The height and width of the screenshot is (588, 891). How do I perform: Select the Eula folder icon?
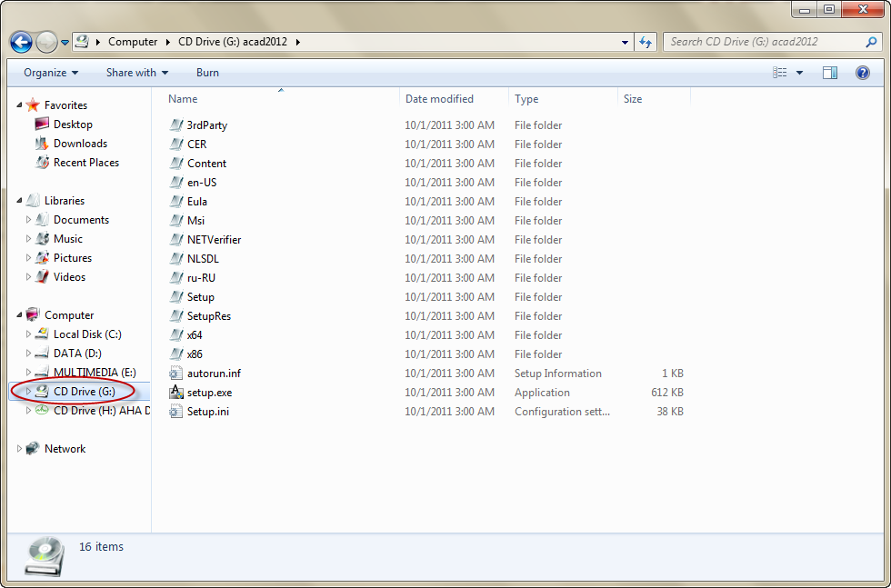(x=175, y=202)
